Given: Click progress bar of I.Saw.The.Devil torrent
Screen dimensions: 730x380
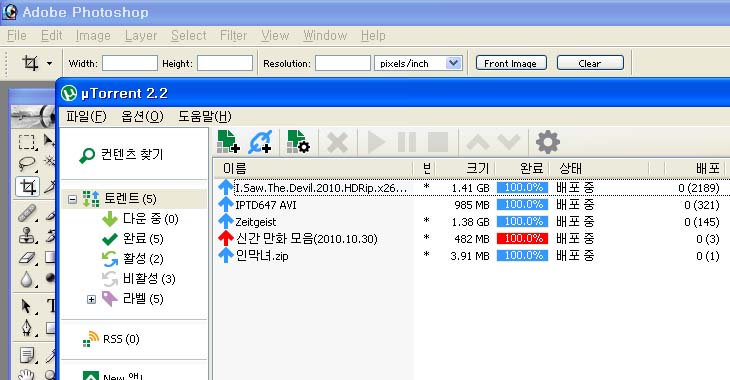Looking at the screenshot, I should pos(522,188).
